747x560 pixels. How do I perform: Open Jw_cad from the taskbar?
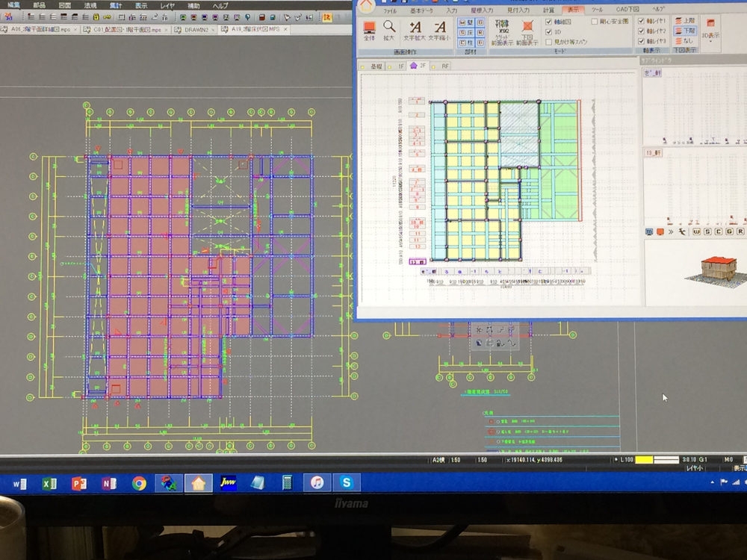pos(225,483)
